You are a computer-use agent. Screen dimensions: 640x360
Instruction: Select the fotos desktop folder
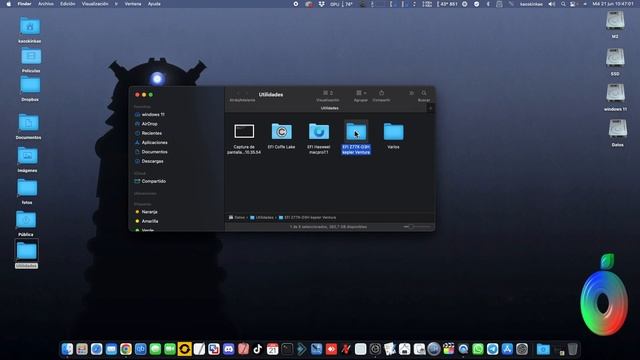click(27, 188)
